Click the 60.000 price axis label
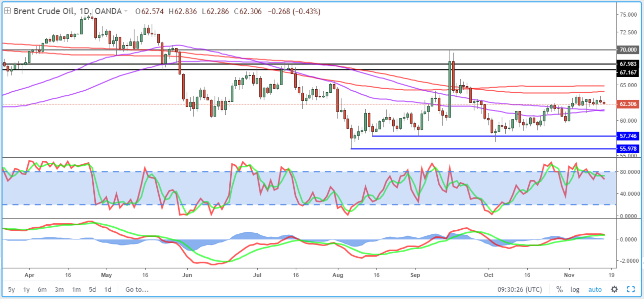Image resolution: width=644 pixels, height=299 pixels. [628, 120]
